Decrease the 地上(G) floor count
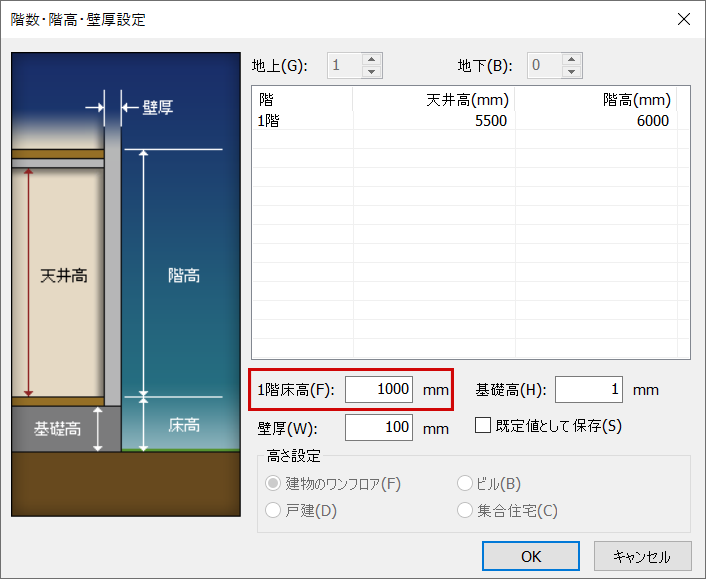Screen dimensions: 706x579 point(371,72)
